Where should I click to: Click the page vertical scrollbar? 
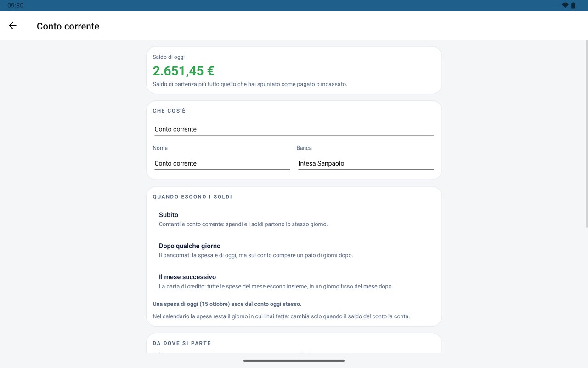tap(586, 134)
